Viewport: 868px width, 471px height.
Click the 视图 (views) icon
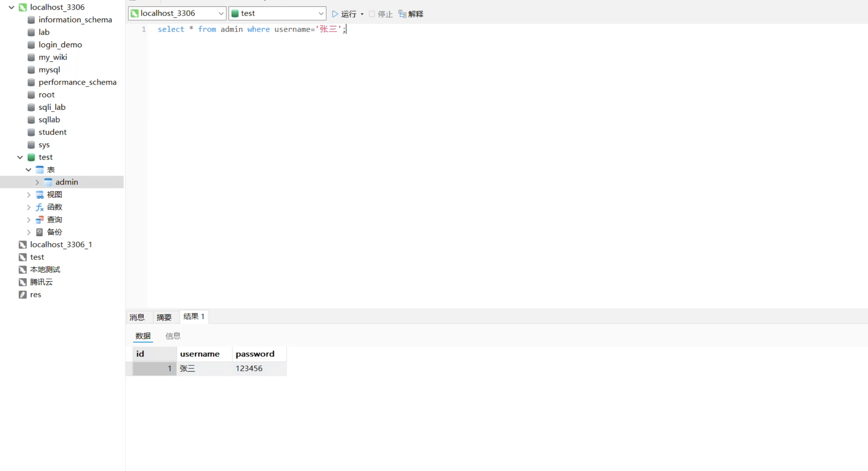click(x=40, y=195)
